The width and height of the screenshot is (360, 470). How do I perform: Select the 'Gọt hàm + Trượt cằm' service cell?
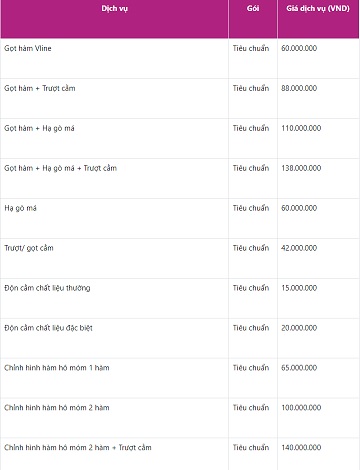coord(114,98)
